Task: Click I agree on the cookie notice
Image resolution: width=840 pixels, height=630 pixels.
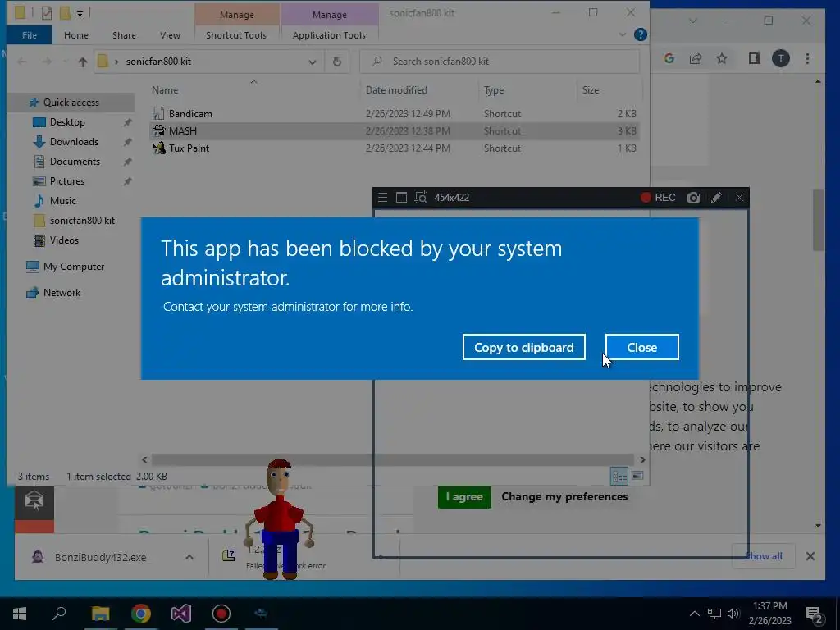Action: point(464,497)
